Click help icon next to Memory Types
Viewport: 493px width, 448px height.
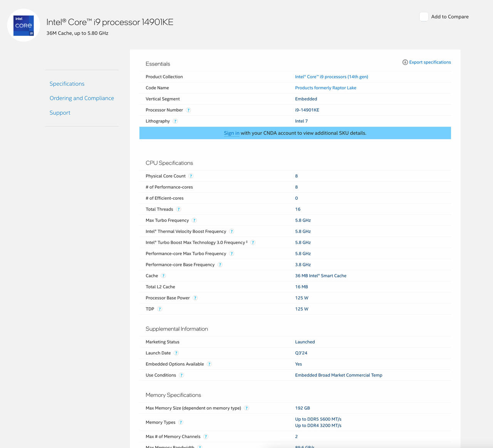pos(181,423)
